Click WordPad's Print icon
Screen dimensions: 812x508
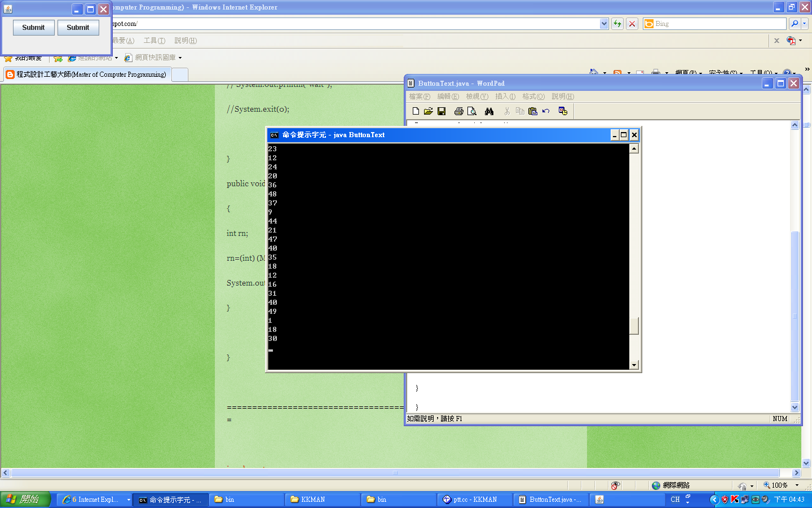[x=458, y=111]
